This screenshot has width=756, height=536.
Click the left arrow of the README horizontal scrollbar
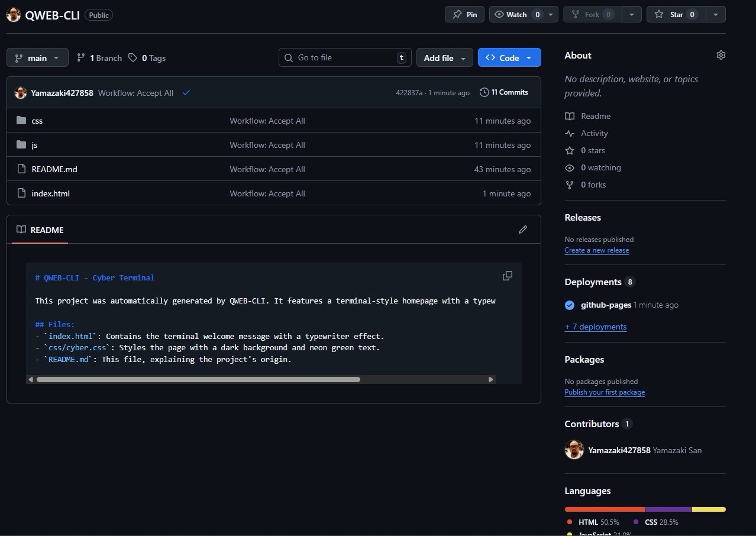(31, 379)
